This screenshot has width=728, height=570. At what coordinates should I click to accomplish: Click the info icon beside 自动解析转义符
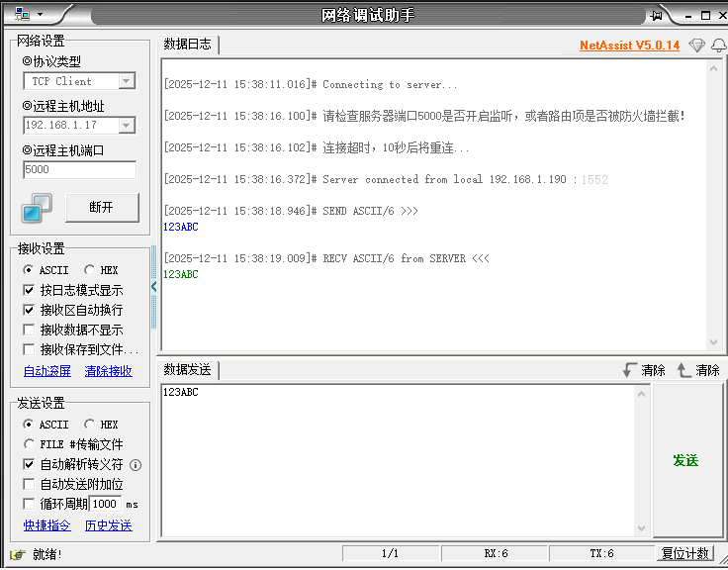[x=136, y=464]
